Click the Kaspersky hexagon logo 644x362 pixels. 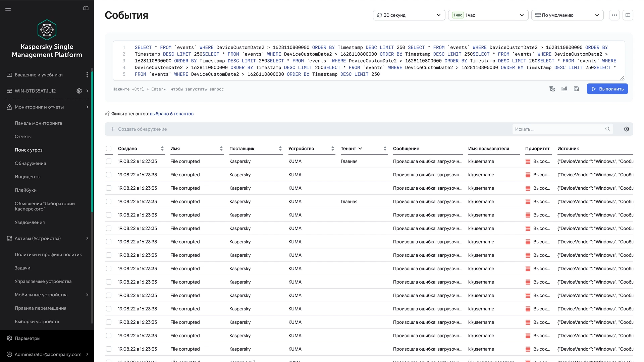point(47,30)
